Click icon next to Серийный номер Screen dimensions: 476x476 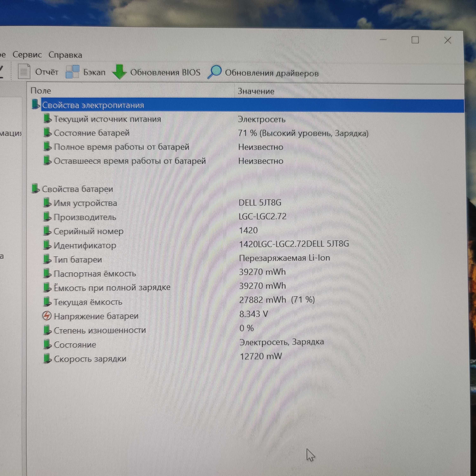[47, 231]
